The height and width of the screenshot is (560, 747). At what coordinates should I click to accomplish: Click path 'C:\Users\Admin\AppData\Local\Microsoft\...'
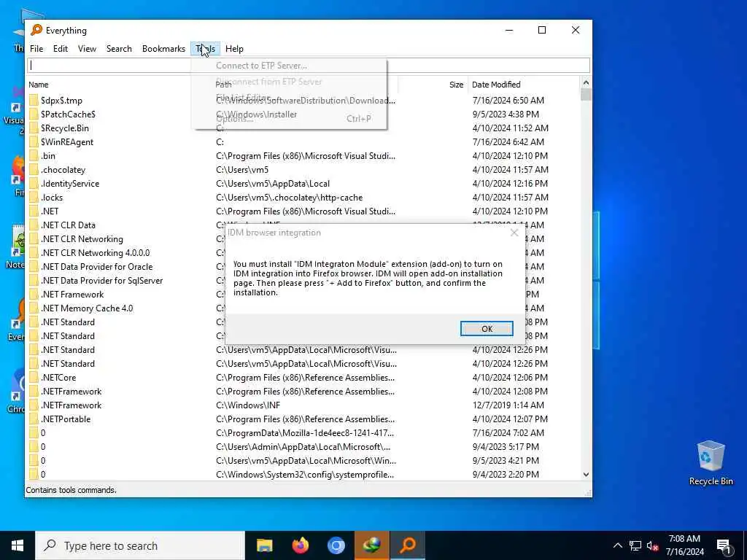(x=303, y=447)
